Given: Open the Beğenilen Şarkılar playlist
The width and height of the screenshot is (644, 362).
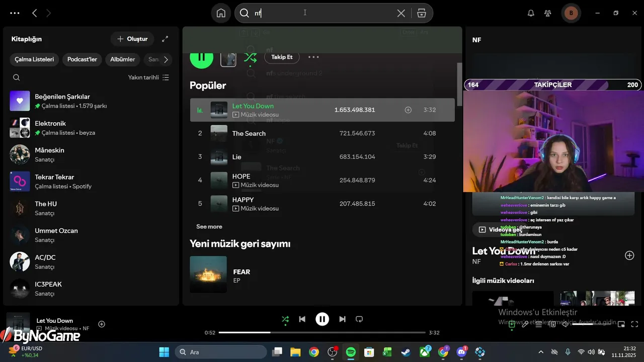Looking at the screenshot, I should tap(91, 101).
